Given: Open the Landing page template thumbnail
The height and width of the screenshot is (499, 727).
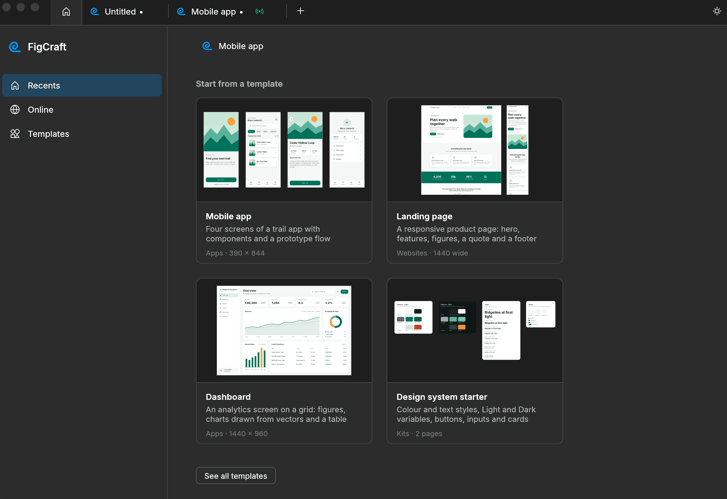Looking at the screenshot, I should (475, 150).
